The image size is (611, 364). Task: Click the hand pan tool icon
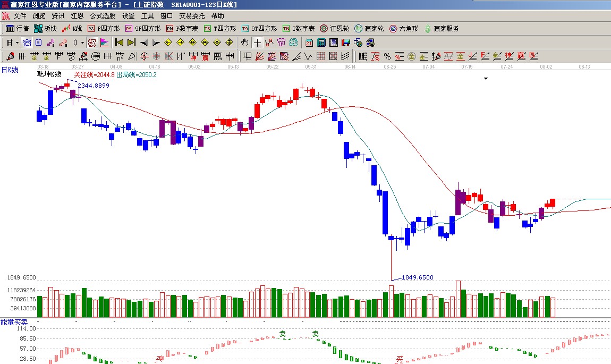[245, 43]
